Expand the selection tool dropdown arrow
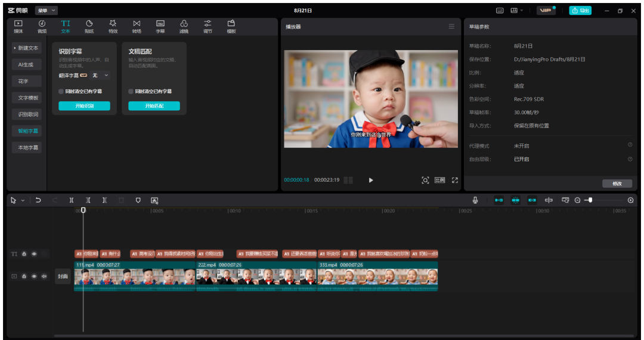This screenshot has width=644, height=340. click(x=23, y=201)
